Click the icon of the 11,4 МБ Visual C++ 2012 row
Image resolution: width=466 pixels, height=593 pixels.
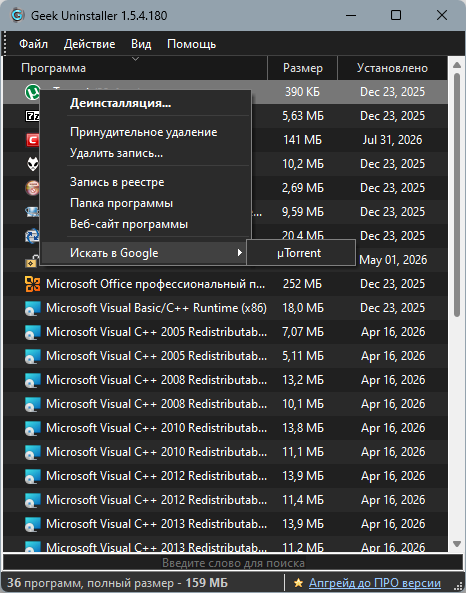click(x=33, y=500)
